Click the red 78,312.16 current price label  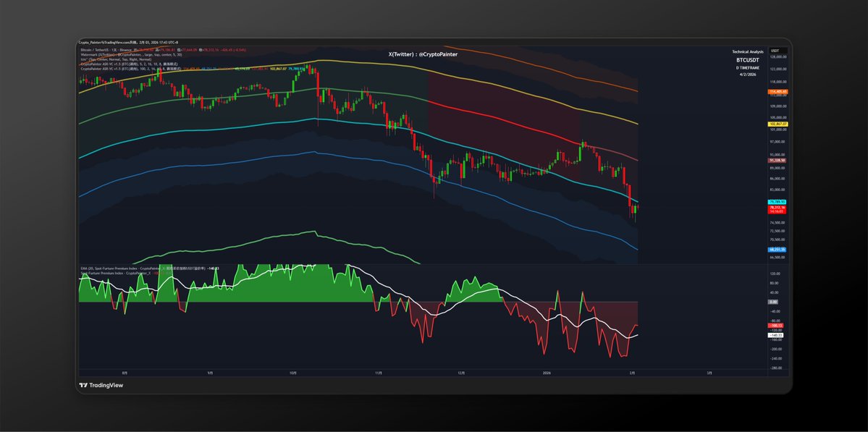pyautogui.click(x=778, y=208)
